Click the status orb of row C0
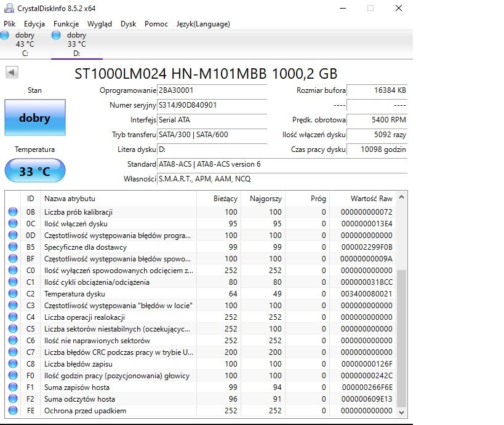 (13, 270)
